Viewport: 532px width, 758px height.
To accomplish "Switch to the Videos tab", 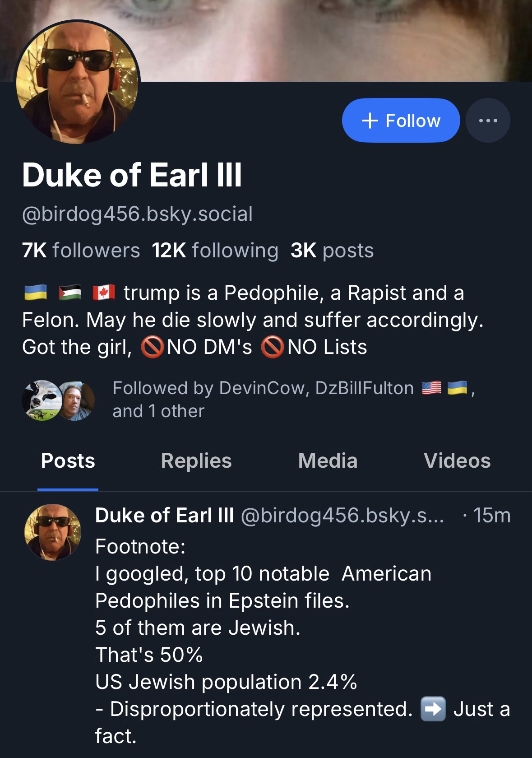I will click(457, 461).
